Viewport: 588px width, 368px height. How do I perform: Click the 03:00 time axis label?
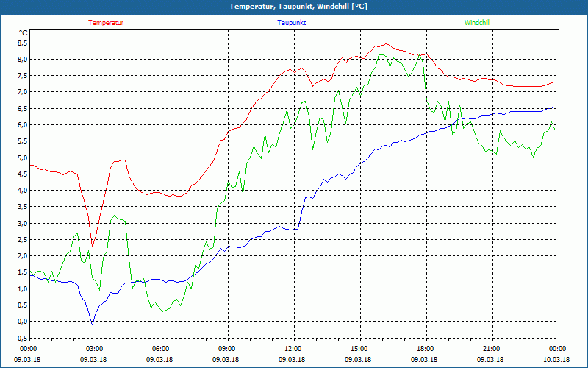(94, 349)
